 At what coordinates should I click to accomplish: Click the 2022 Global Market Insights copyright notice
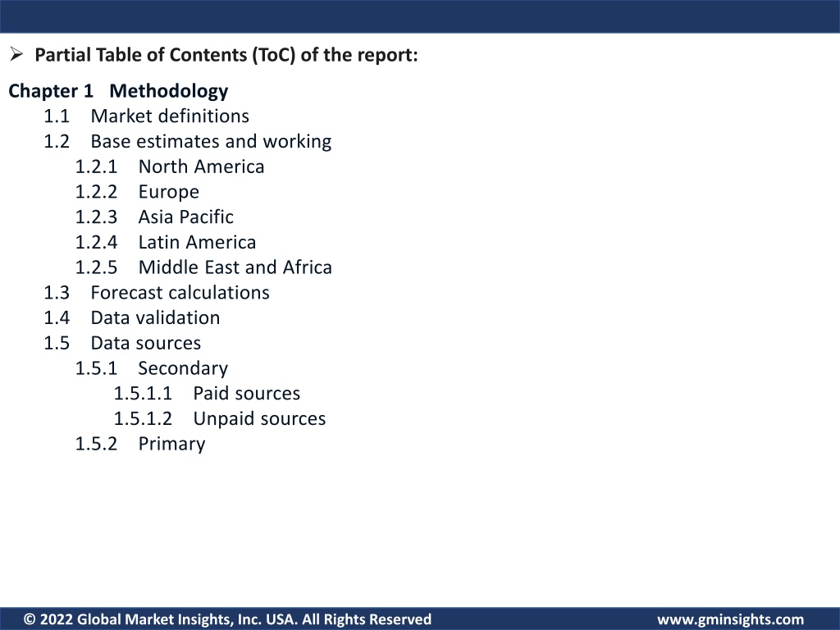228,619
